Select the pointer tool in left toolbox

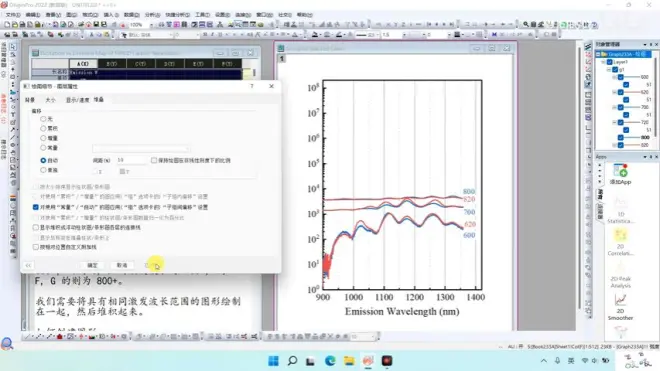tap(13, 46)
